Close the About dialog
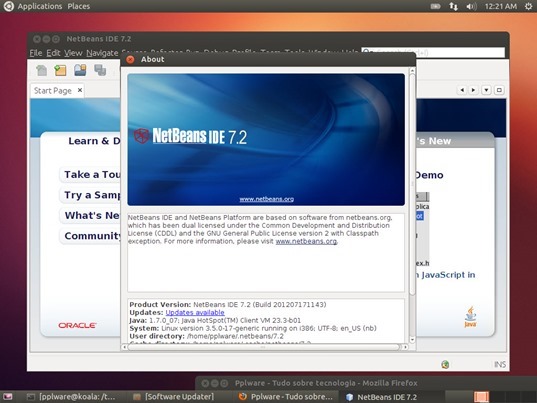This screenshot has height=403, width=537. 130,59
